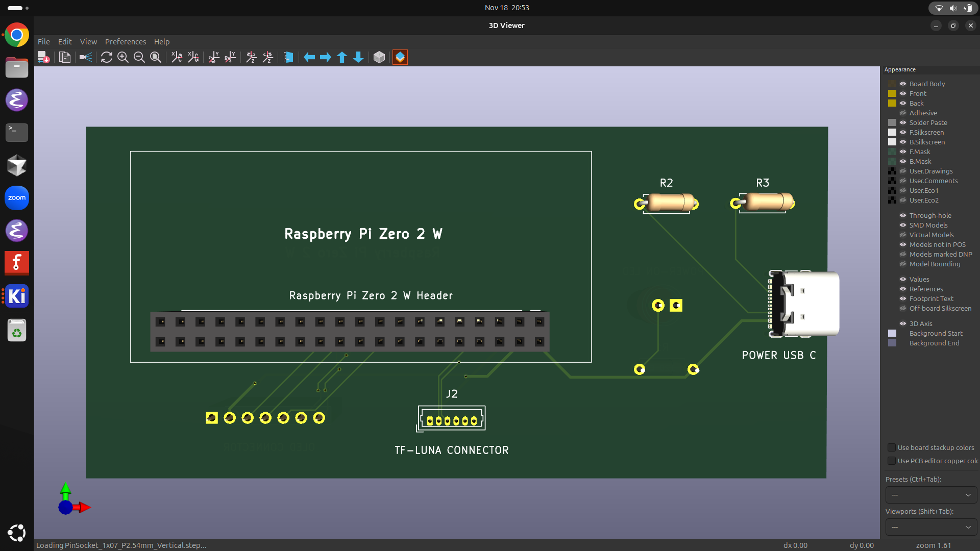Toggle orthographic projection cube icon
This screenshot has height=551, width=980.
click(379, 57)
